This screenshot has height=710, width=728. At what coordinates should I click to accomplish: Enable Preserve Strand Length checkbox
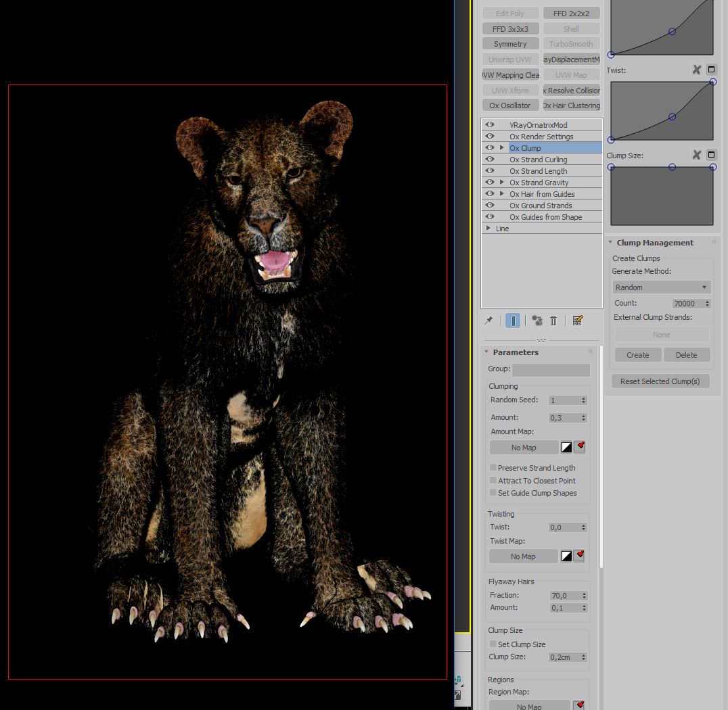coord(493,468)
